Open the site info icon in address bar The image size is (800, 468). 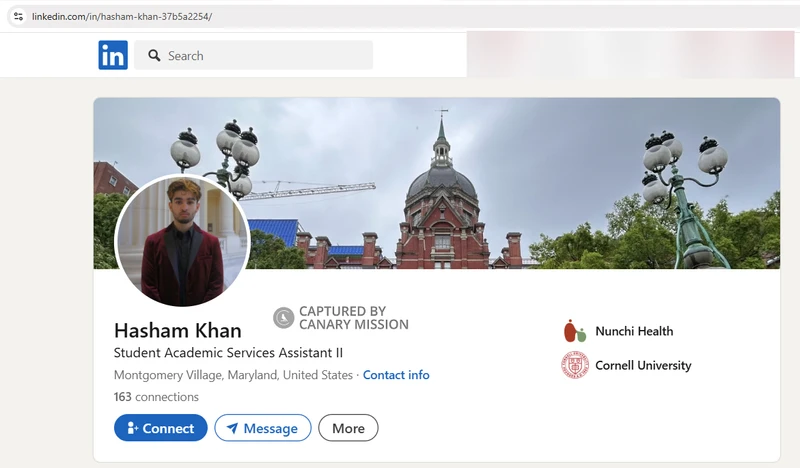click(18, 16)
